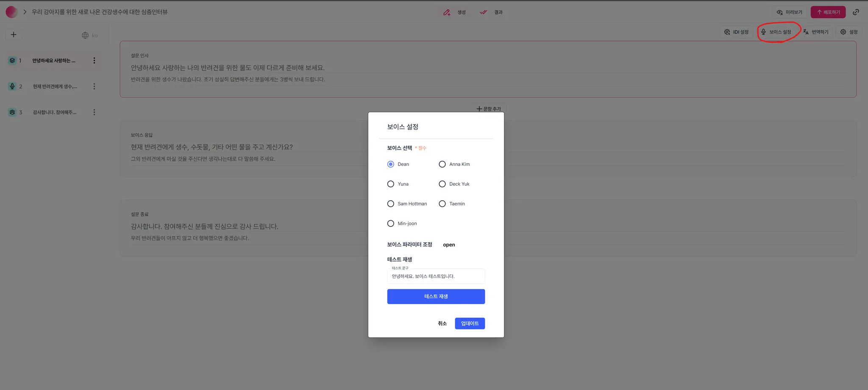The image size is (868, 390).
Task: Open the 설정 gear settings
Action: [x=849, y=32]
